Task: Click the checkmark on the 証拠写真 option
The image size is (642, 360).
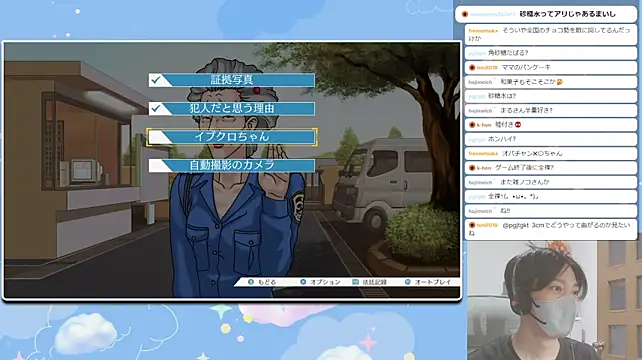Action: coord(156,80)
